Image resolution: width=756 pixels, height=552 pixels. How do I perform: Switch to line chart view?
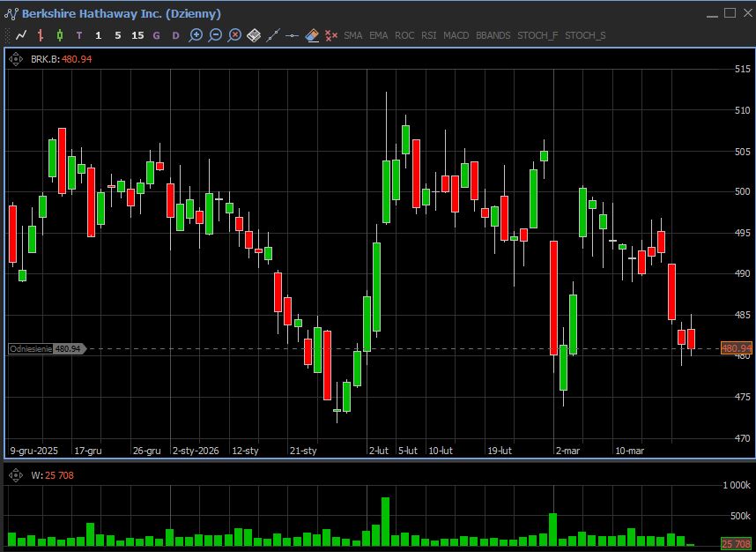(x=21, y=35)
